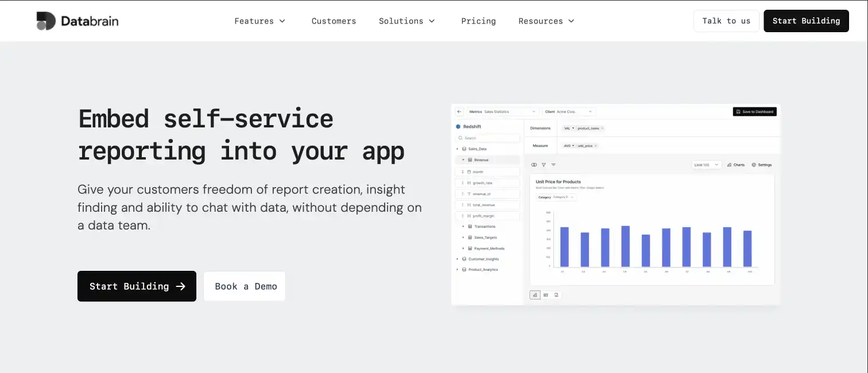Go to the Customers page

coord(334,21)
